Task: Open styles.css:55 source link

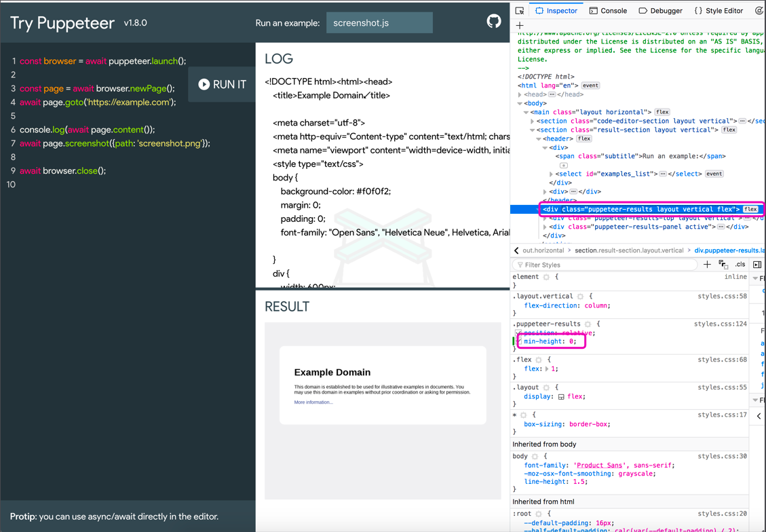Action: 722,387
